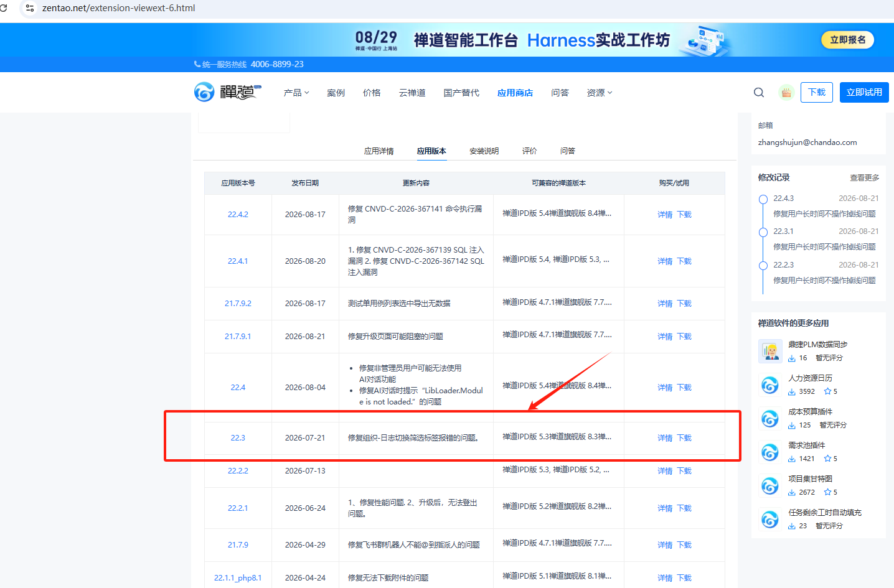The height and width of the screenshot is (588, 894).
Task: Click the 任务剩余工时自动填充 app icon
Action: click(770, 520)
